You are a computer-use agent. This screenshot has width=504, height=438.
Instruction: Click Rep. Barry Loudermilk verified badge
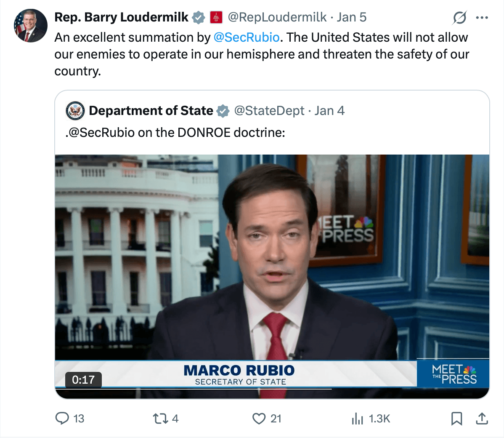199,17
